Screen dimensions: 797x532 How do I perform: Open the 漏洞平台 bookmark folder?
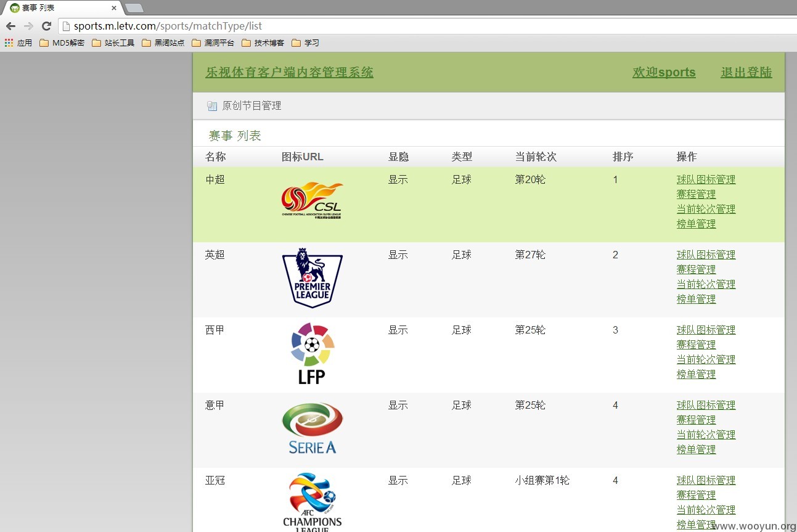[x=213, y=43]
